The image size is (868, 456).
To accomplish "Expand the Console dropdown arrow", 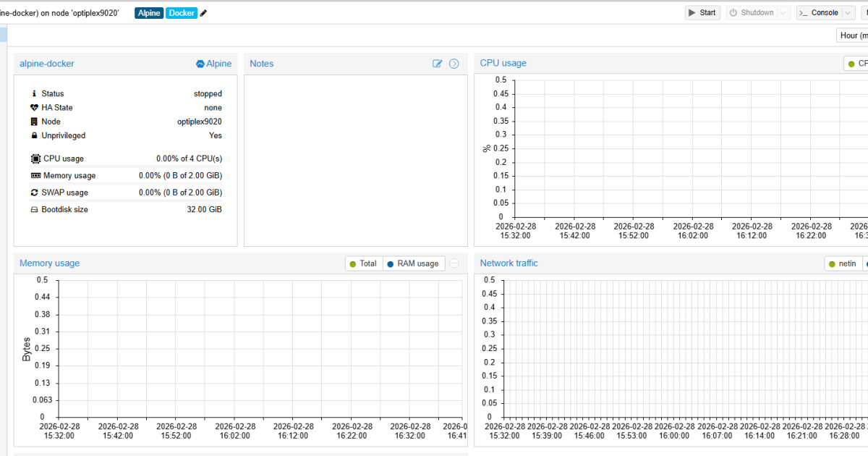I will (x=848, y=13).
